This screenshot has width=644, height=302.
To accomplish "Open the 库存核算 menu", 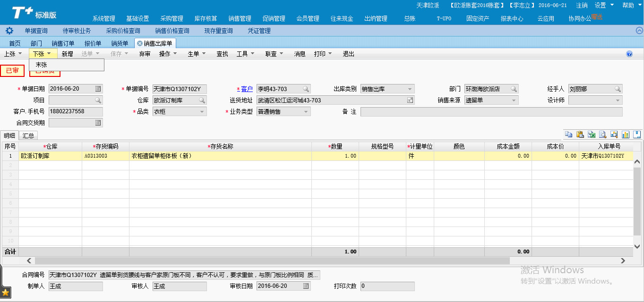I will click(x=206, y=18).
